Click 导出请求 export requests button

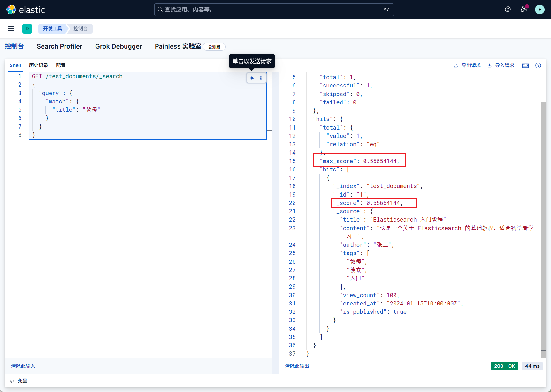(x=467, y=65)
